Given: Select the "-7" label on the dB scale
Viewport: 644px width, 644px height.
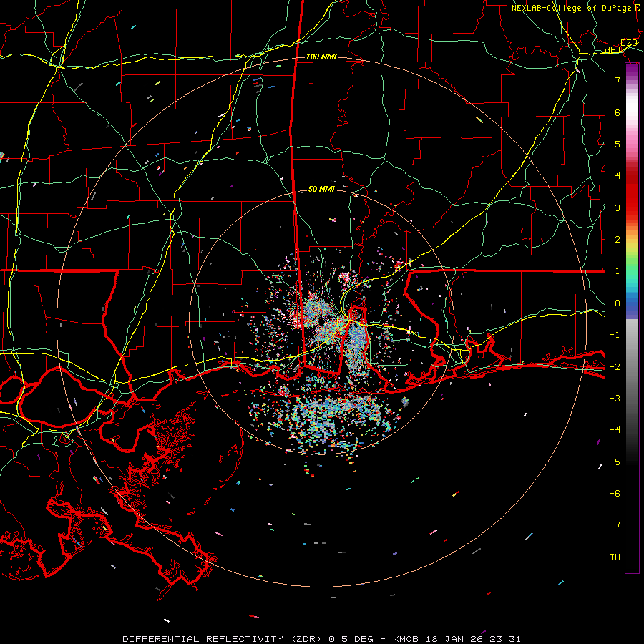Looking at the screenshot, I should pos(615,525).
